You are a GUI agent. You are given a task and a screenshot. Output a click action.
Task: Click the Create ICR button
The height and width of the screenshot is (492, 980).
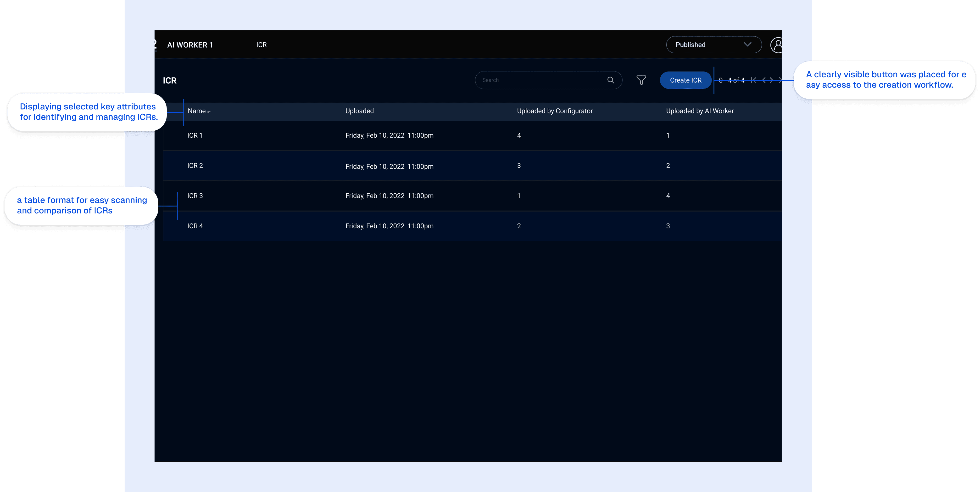tap(685, 80)
